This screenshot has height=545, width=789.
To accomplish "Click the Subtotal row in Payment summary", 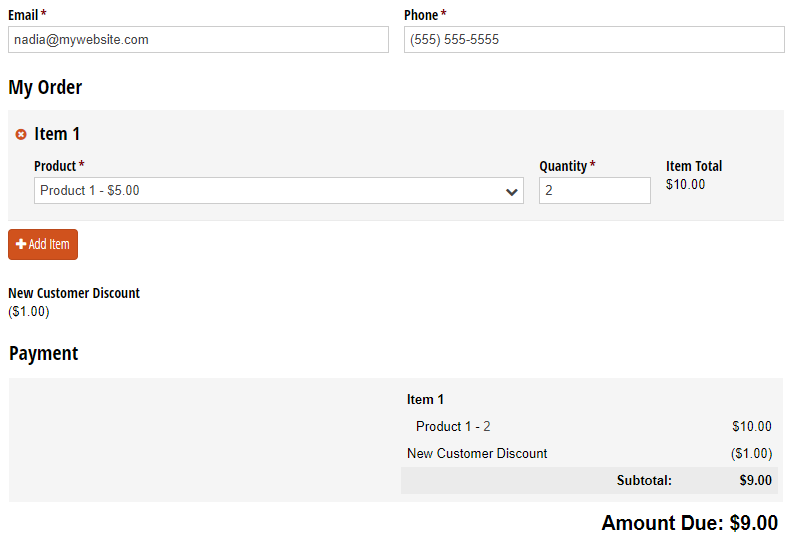I will [589, 481].
